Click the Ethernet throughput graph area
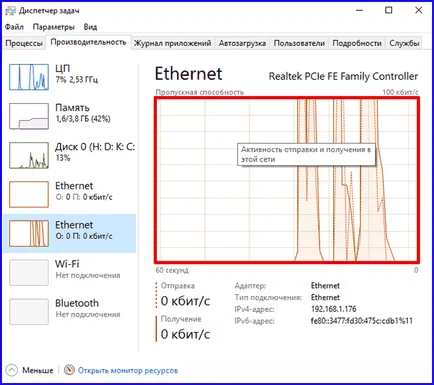Screen dimensions: 434x385 pos(287,180)
